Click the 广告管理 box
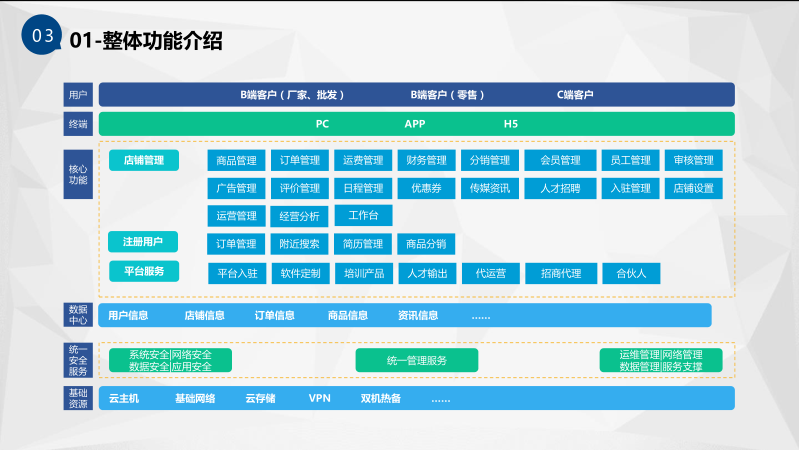This screenshot has height=450, width=800. (236, 188)
